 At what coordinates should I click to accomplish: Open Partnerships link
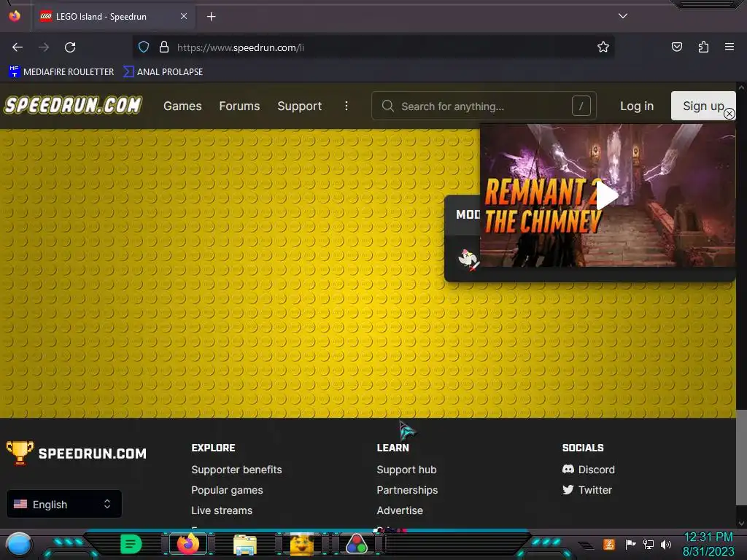point(407,490)
